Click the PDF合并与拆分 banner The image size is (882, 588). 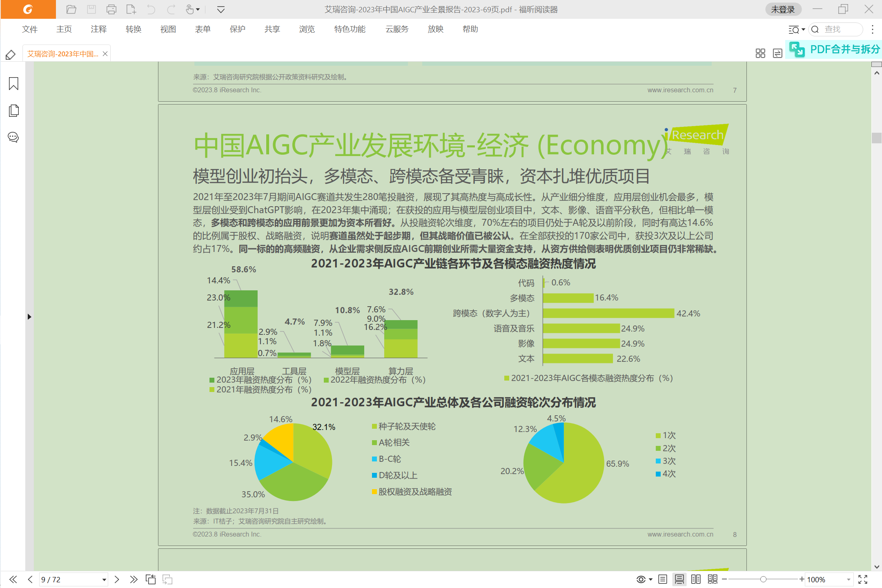pos(834,49)
